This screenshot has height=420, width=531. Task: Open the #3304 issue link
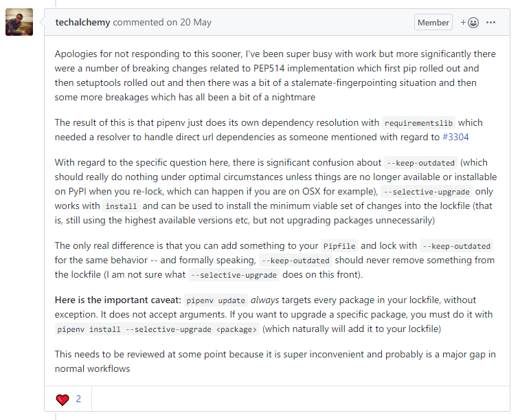(x=455, y=137)
